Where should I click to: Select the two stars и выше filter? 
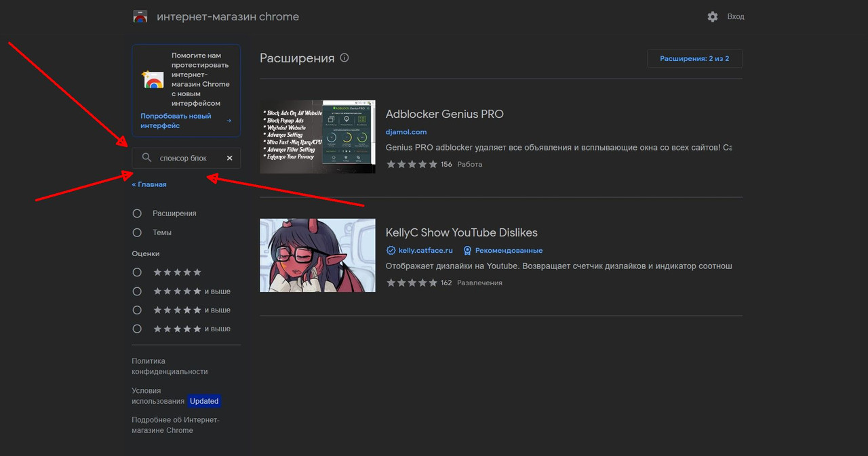tap(137, 329)
